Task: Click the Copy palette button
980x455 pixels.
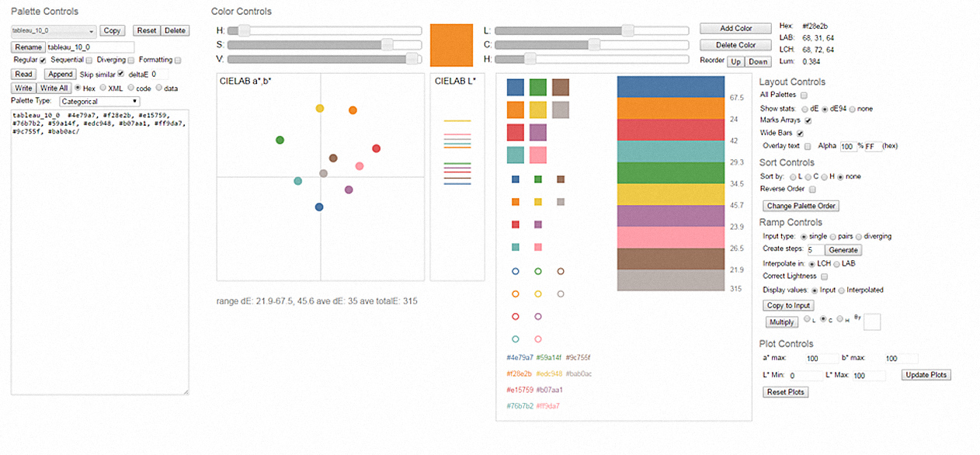Action: pos(113,30)
